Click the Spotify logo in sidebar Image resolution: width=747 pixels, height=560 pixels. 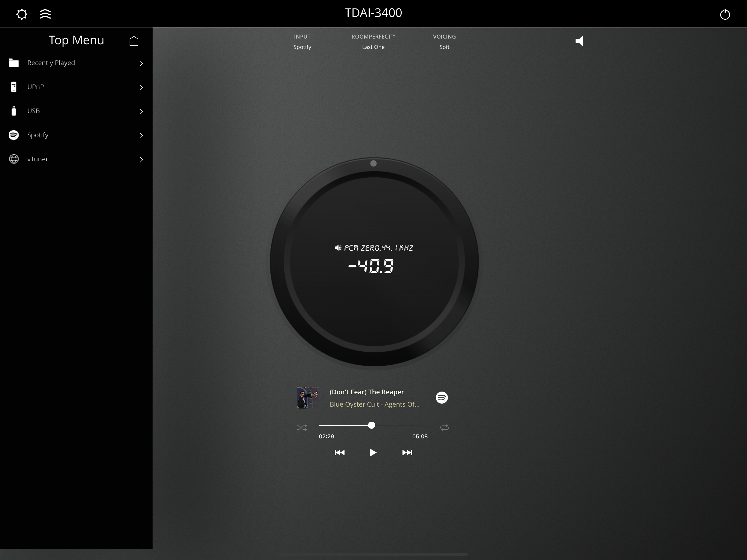point(13,135)
